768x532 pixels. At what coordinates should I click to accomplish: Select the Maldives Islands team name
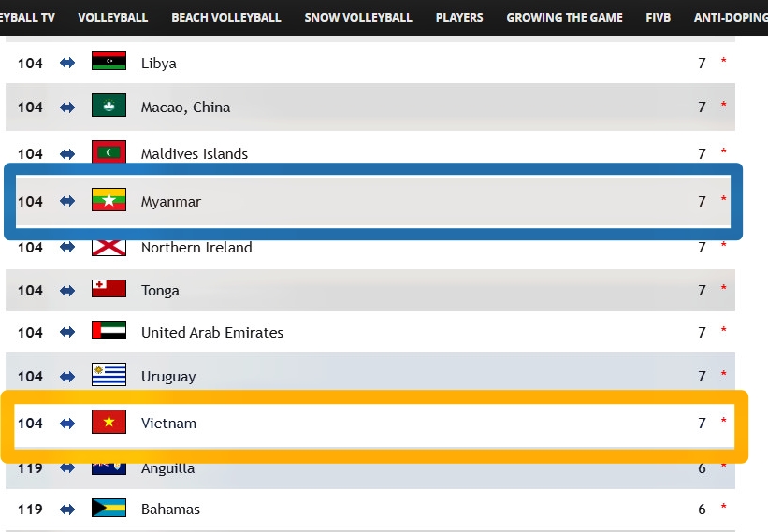tap(194, 153)
